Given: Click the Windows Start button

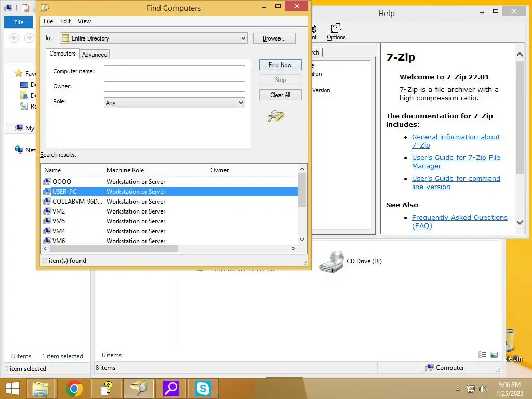Looking at the screenshot, I should 12,389.
